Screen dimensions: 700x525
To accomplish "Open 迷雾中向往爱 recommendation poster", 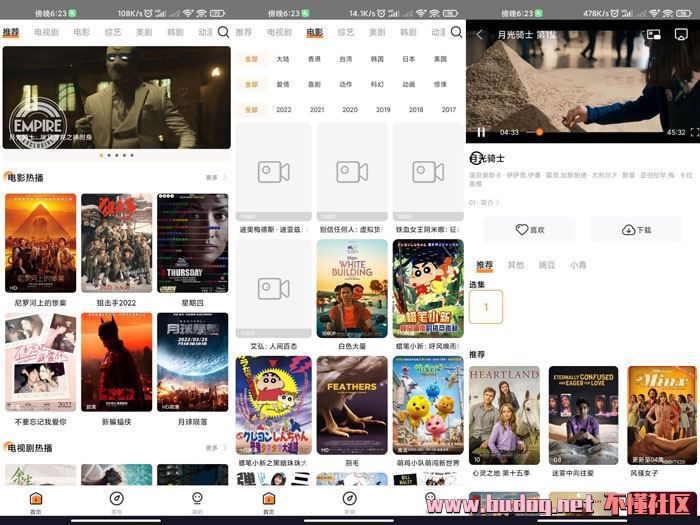I will [x=583, y=415].
